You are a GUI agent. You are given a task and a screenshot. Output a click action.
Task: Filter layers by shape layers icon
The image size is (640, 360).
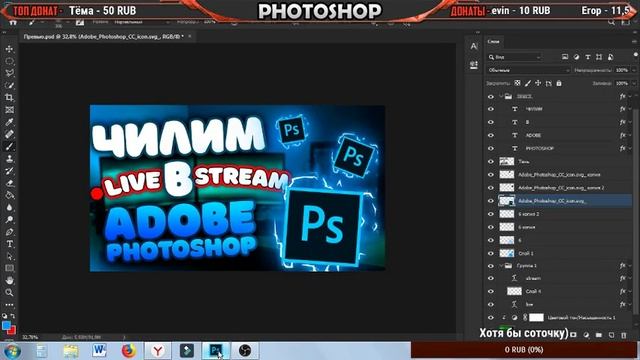[x=599, y=57]
